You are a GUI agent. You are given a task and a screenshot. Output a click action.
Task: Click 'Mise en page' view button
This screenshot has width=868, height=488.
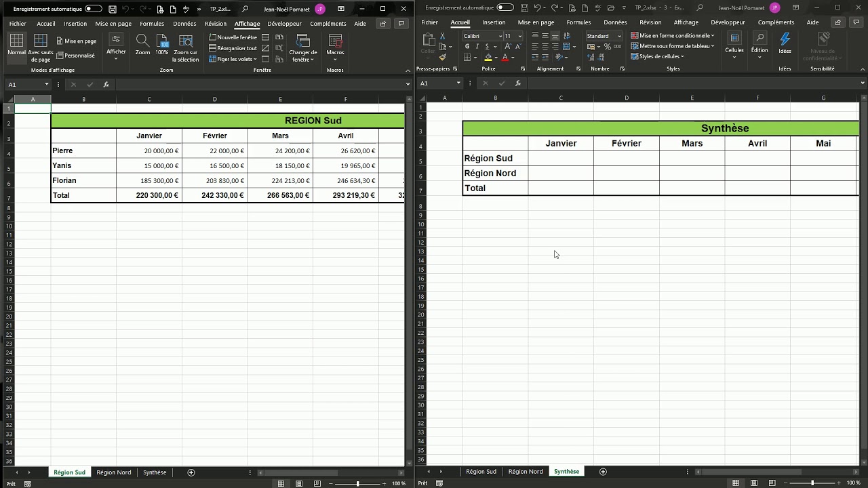tap(77, 41)
